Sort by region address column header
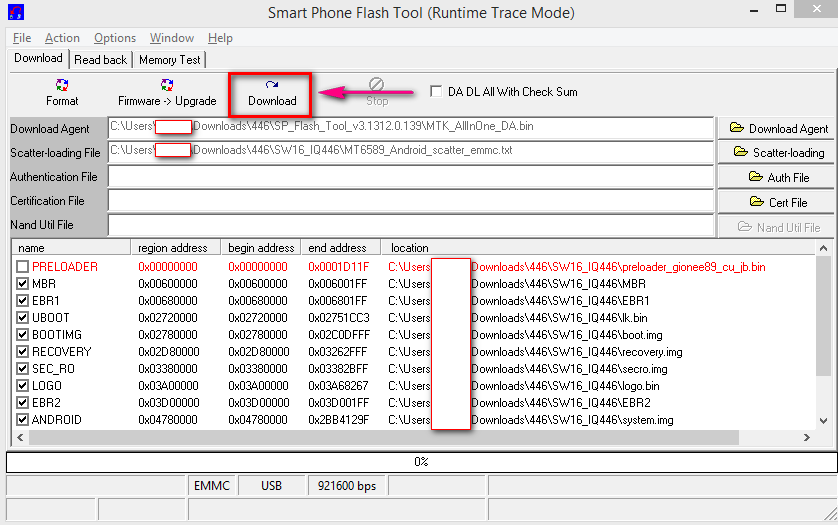 tap(174, 247)
